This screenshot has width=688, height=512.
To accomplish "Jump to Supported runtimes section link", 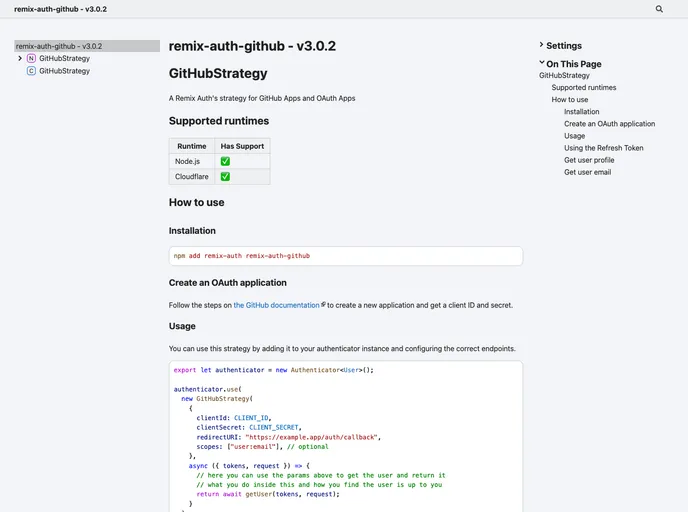I will coord(584,87).
